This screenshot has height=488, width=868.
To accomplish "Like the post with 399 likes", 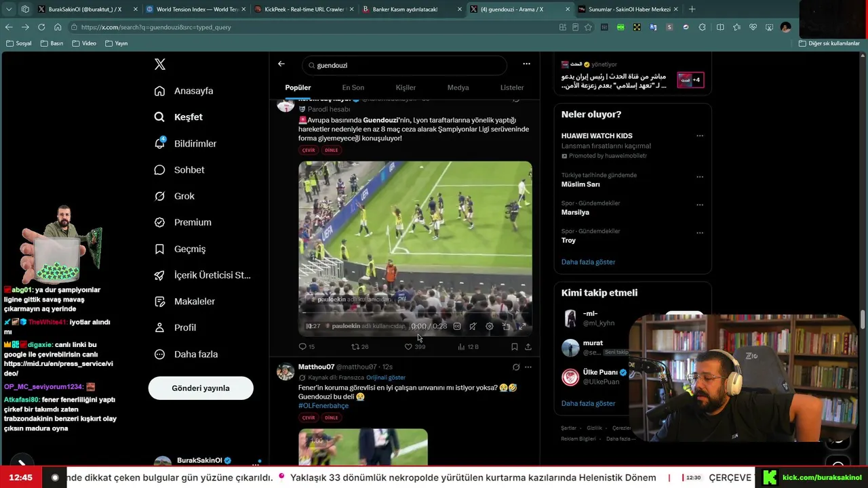I will pyautogui.click(x=414, y=347).
